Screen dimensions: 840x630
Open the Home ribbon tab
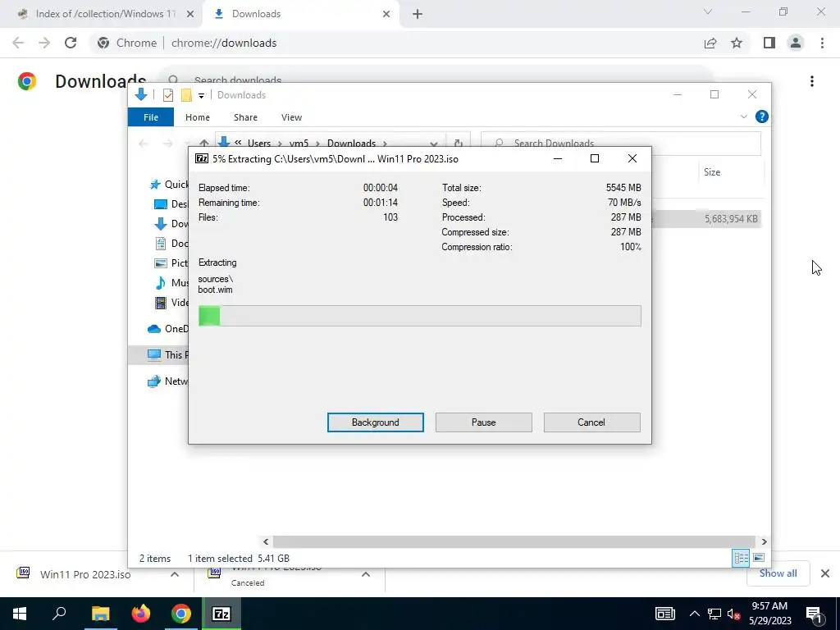coord(198,117)
